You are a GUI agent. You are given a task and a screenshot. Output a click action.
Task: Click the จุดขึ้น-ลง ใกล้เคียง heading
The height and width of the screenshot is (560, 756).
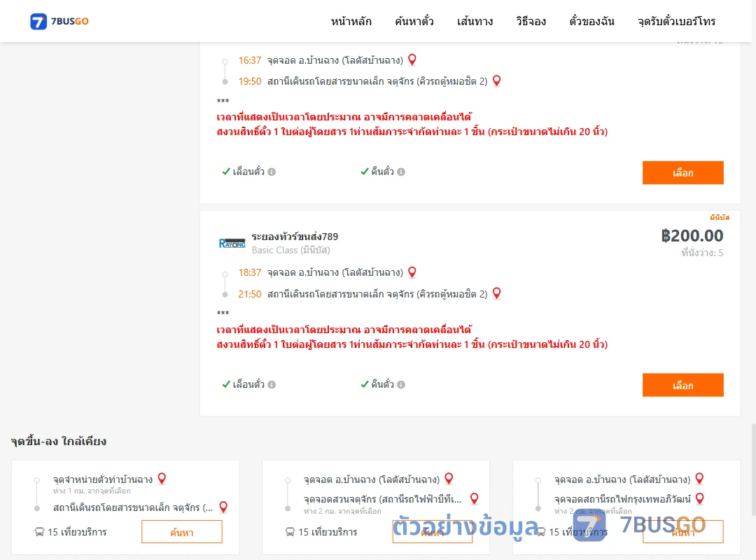(x=59, y=441)
